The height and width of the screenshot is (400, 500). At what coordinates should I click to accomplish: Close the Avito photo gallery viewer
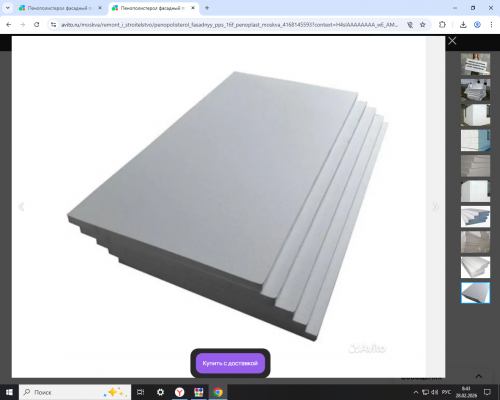click(x=452, y=41)
